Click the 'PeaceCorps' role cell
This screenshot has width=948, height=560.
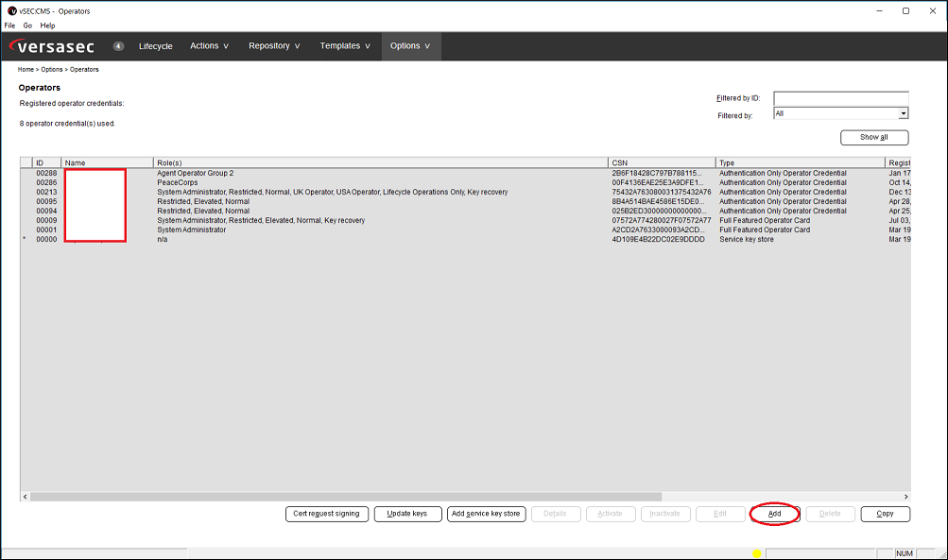click(177, 182)
